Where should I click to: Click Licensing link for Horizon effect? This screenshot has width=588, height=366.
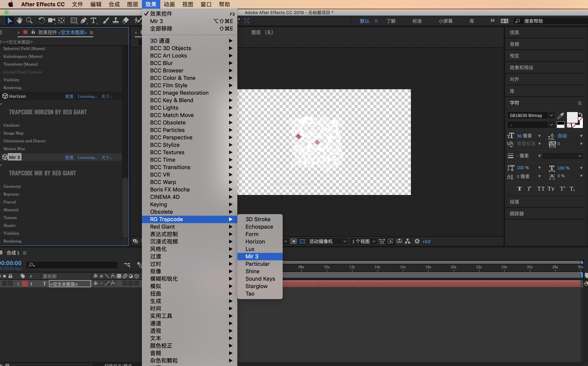[x=87, y=96]
